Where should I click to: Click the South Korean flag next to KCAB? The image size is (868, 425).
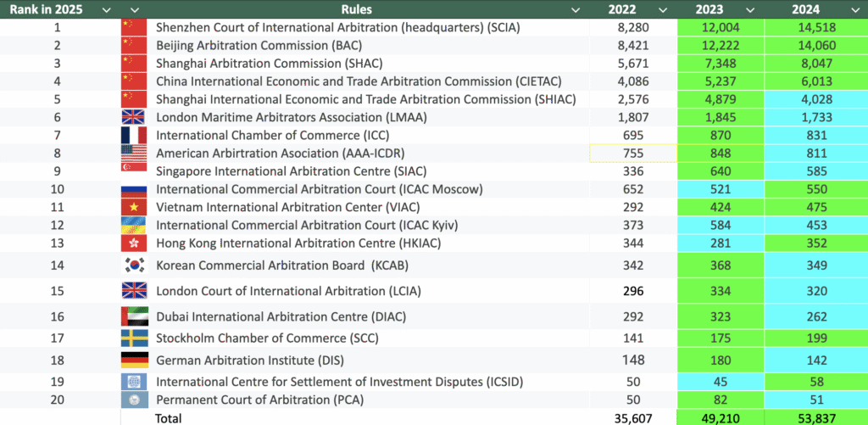click(x=134, y=266)
